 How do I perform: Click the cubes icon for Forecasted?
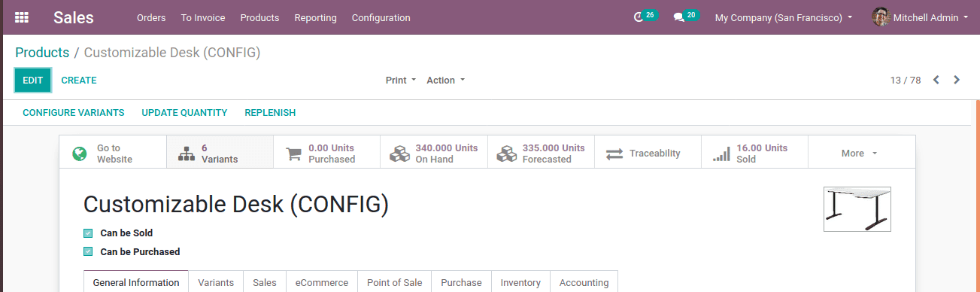(x=506, y=154)
